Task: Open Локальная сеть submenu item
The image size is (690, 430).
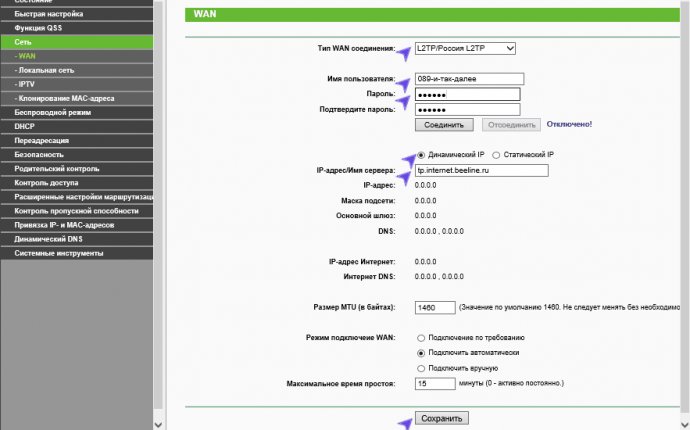Action: 77,70
